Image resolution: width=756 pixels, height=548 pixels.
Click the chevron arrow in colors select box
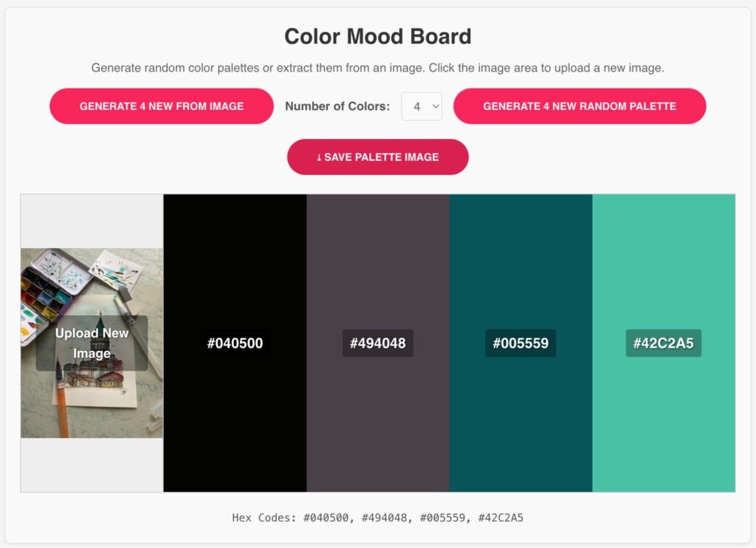tap(435, 106)
